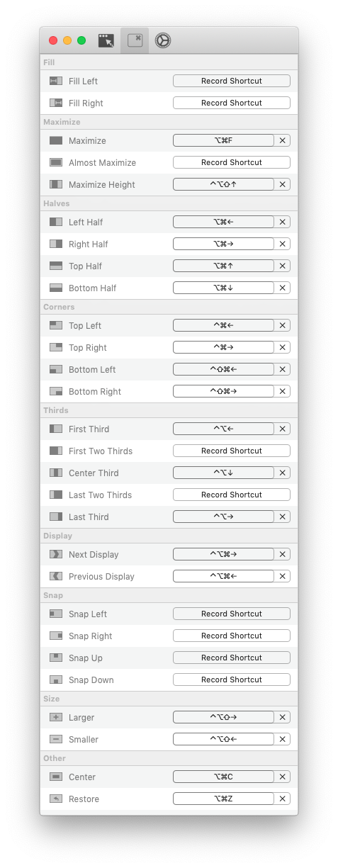The width and height of the screenshot is (338, 868).
Task: Edit the Right Half shortcut field
Action: [x=223, y=244]
